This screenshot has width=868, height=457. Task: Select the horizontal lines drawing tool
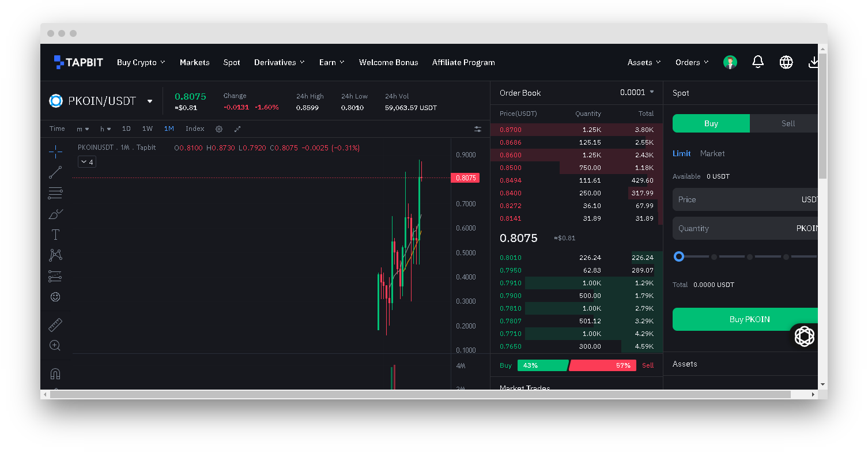[55, 193]
